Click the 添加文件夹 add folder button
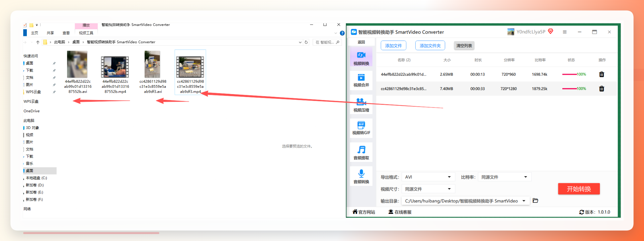Screen dimensions: 644x241 [430, 46]
